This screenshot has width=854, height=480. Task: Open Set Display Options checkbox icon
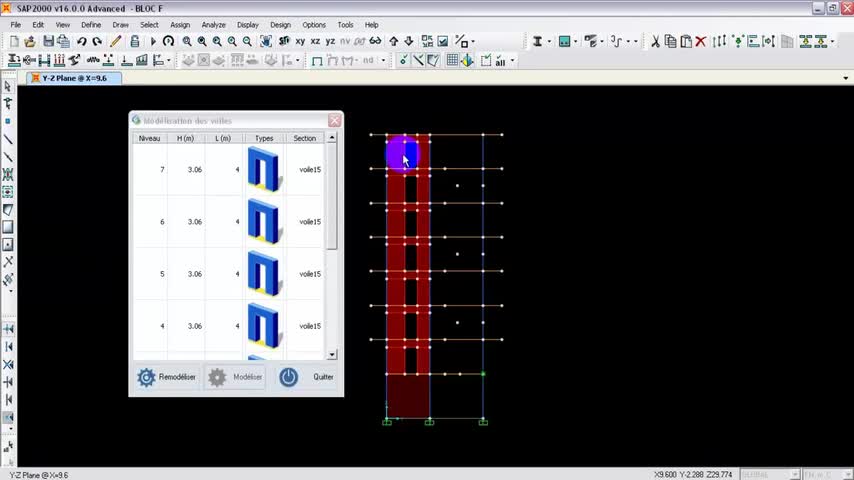(x=443, y=41)
